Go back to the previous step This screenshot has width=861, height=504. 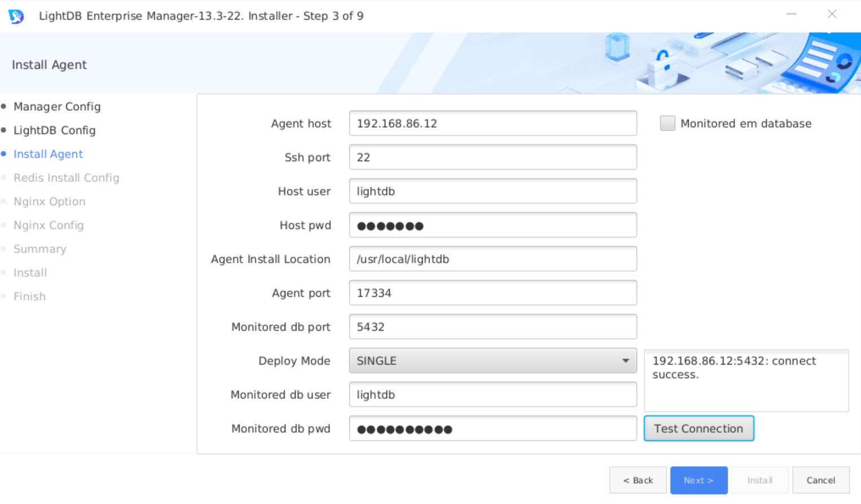coord(638,480)
